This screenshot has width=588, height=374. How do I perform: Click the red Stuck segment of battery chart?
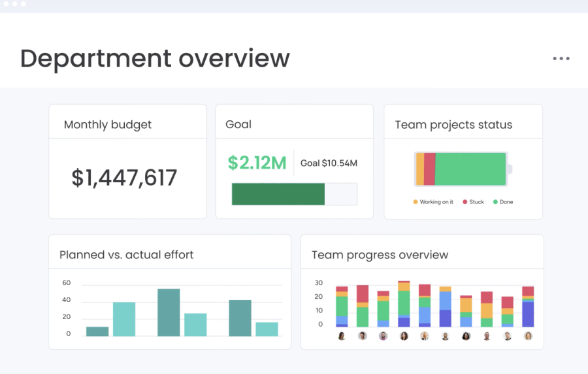click(430, 169)
